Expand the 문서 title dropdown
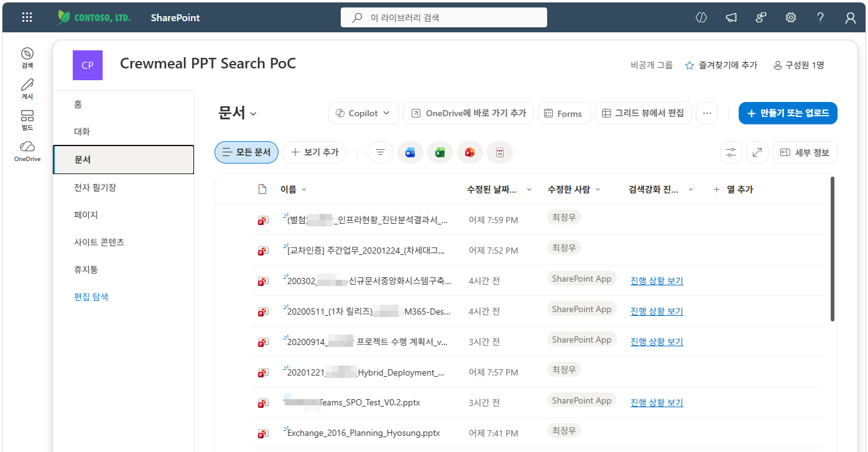 [253, 114]
